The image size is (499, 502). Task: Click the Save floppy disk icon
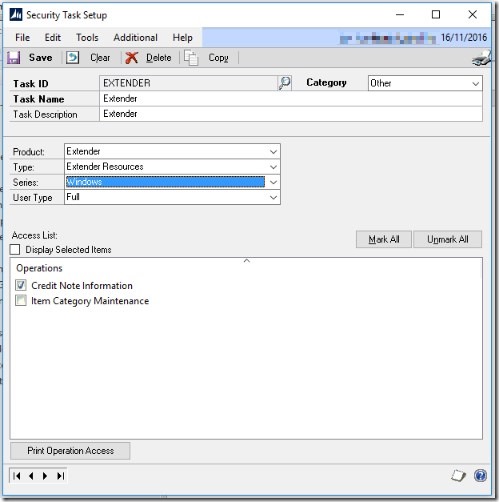coord(14,58)
